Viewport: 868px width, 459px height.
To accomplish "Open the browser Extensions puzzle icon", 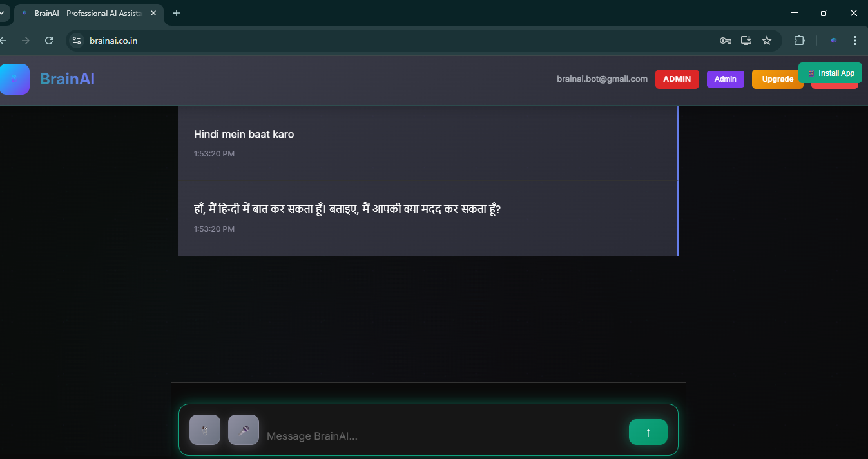I will click(x=799, y=41).
